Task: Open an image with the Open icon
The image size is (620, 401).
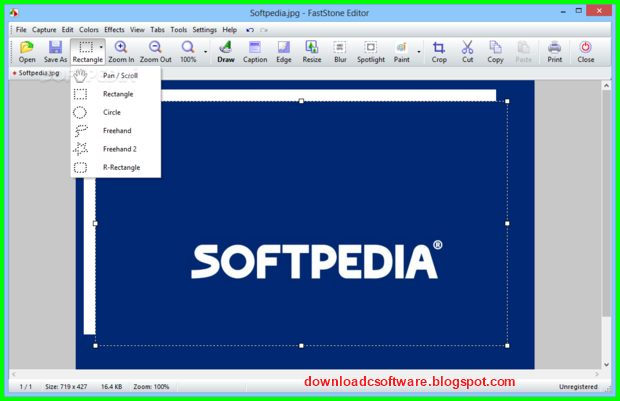Action: [27, 52]
